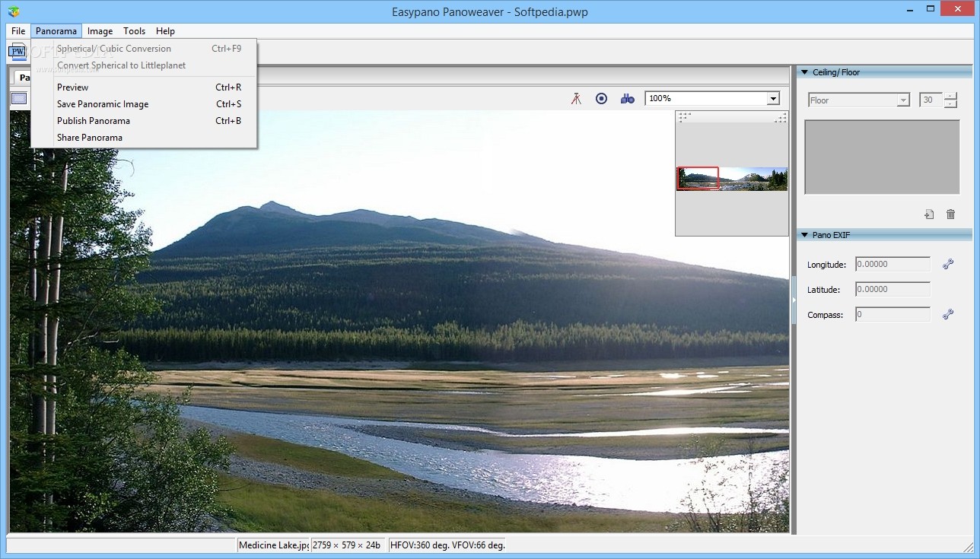This screenshot has height=559, width=980.
Task: Click the size field showing 30
Action: point(931,100)
